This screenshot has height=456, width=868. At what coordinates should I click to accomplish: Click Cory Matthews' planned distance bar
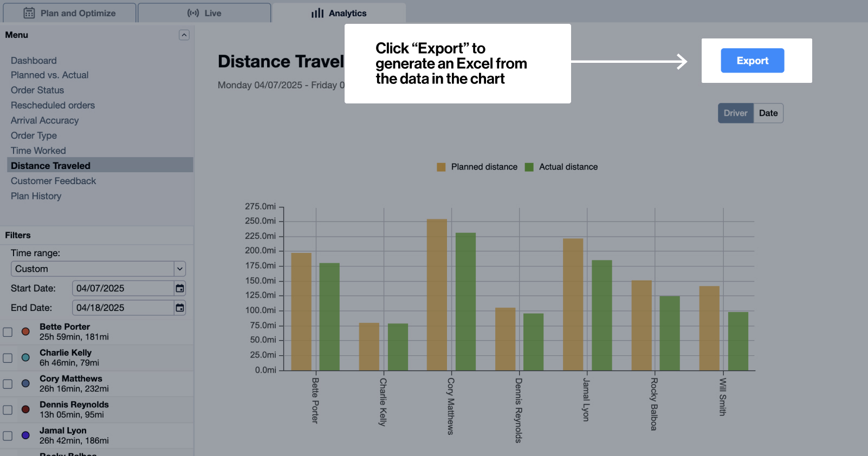[437, 295]
